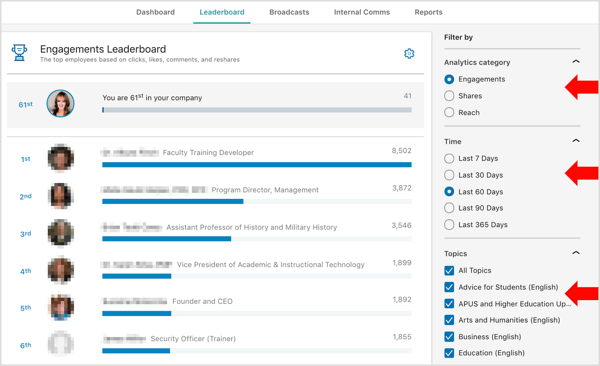Click the 1,855 engagement count

(x=402, y=337)
